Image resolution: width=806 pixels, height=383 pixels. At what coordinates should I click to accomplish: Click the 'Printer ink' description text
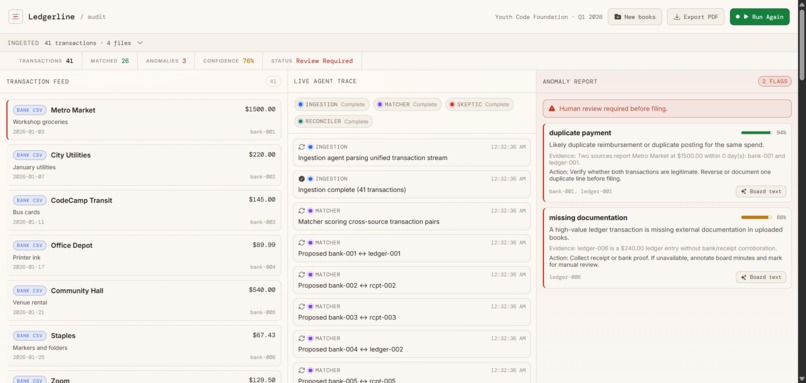tap(27, 258)
